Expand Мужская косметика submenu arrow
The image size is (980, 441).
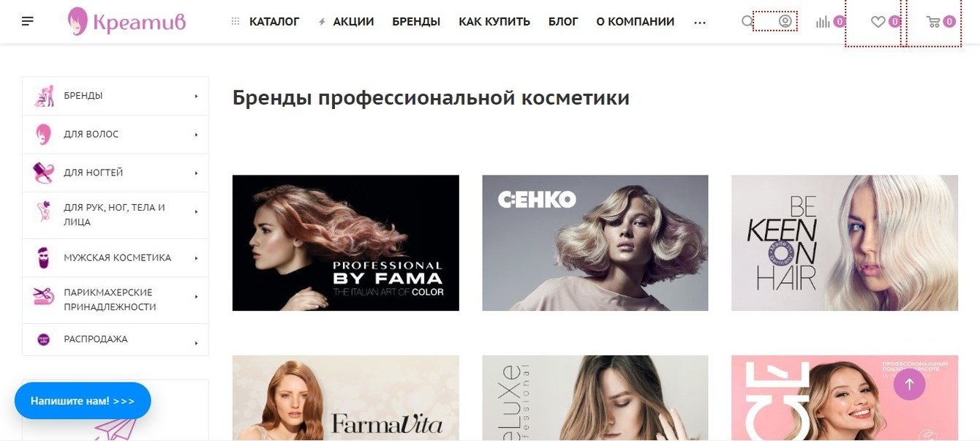click(196, 258)
